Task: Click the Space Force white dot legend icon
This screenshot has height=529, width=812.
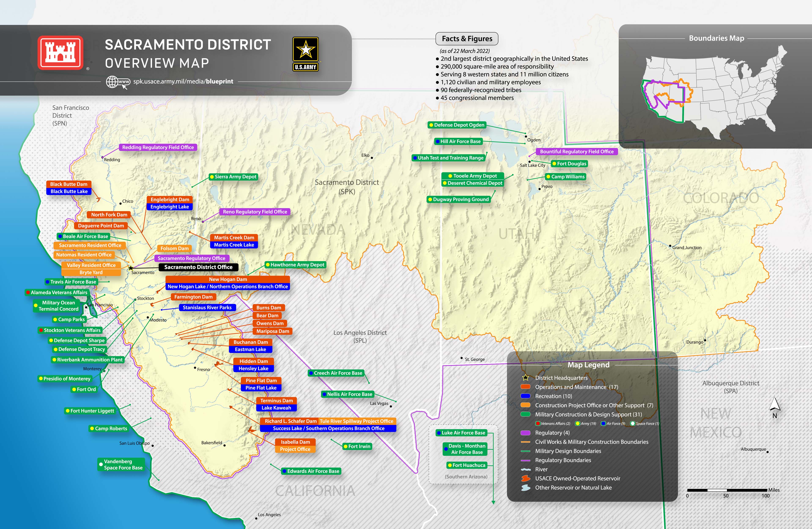Action: tap(632, 424)
